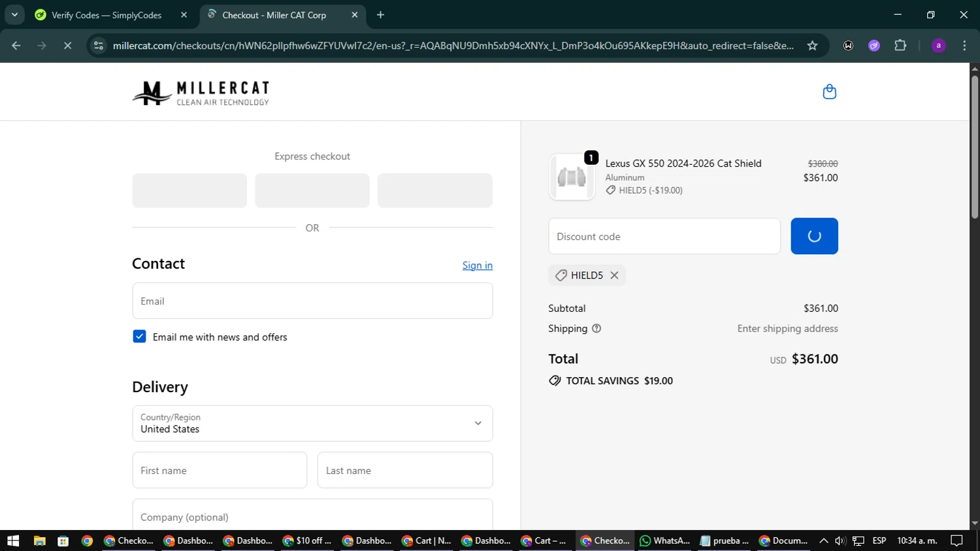The width and height of the screenshot is (980, 551).
Task: Click the HIELD5 (-$19.00) discount text
Action: [651, 190]
